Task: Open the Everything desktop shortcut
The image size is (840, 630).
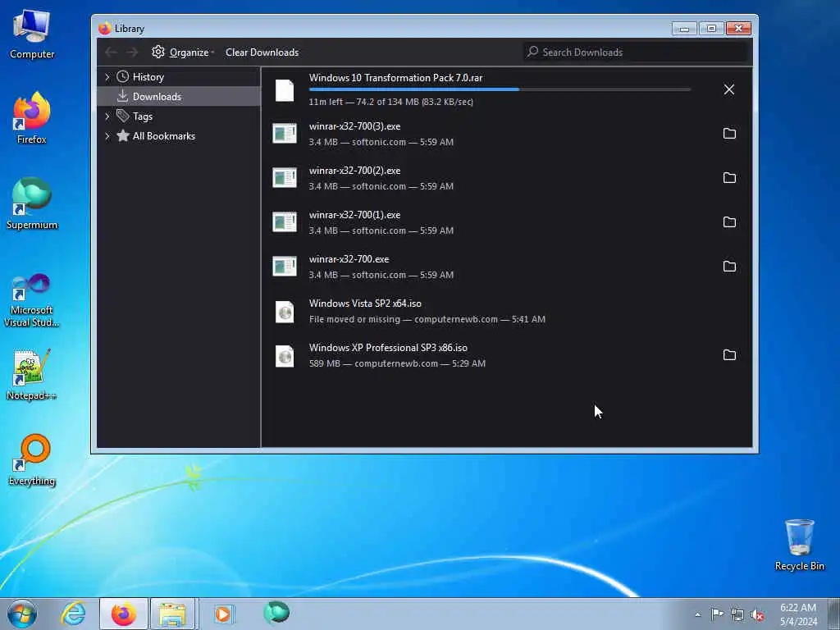Action: click(x=32, y=459)
